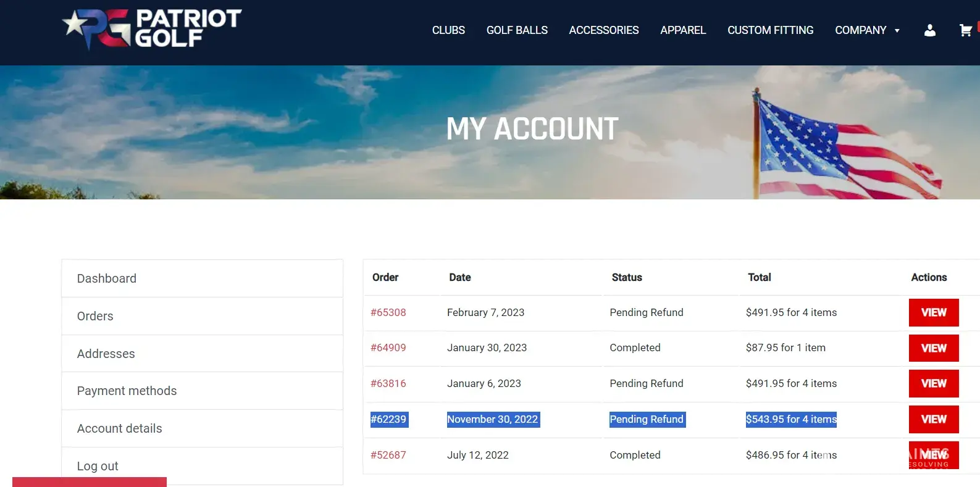The image size is (980, 487).
Task: Open the Golf Balls menu item
Action: (x=517, y=30)
